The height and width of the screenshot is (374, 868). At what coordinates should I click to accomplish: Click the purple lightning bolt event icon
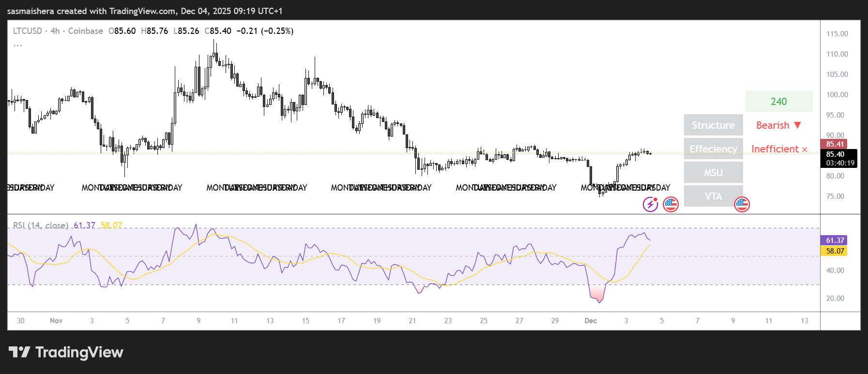[x=650, y=204]
